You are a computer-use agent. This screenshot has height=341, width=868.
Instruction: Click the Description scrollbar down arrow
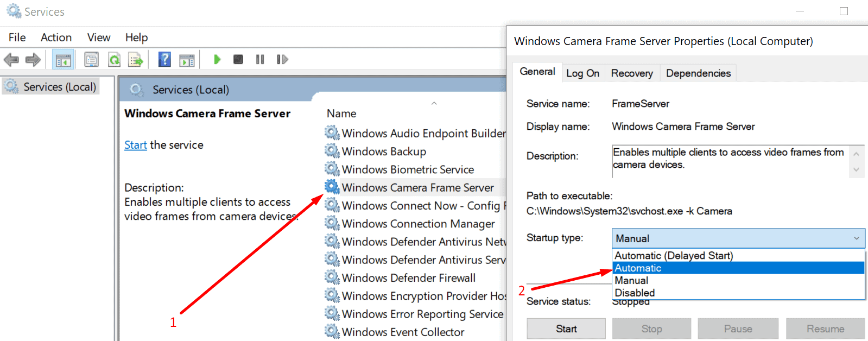pyautogui.click(x=856, y=169)
